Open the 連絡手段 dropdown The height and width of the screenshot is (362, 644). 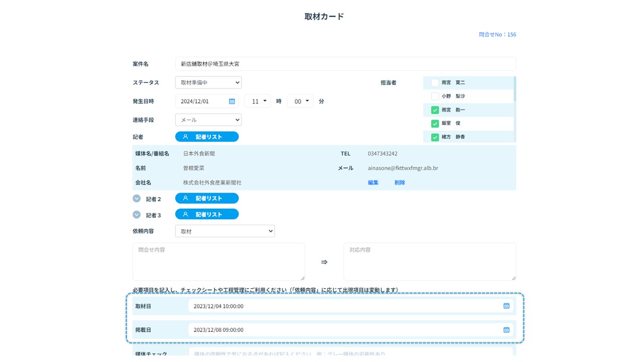208,120
